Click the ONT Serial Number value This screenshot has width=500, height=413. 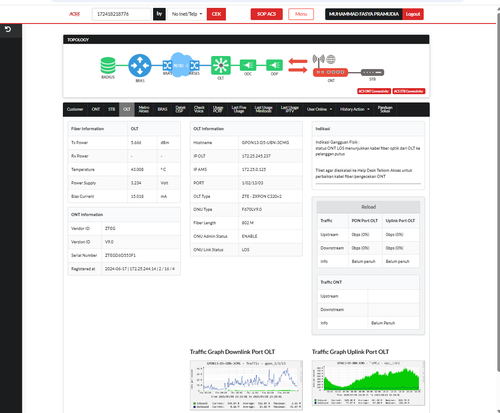[x=120, y=255]
